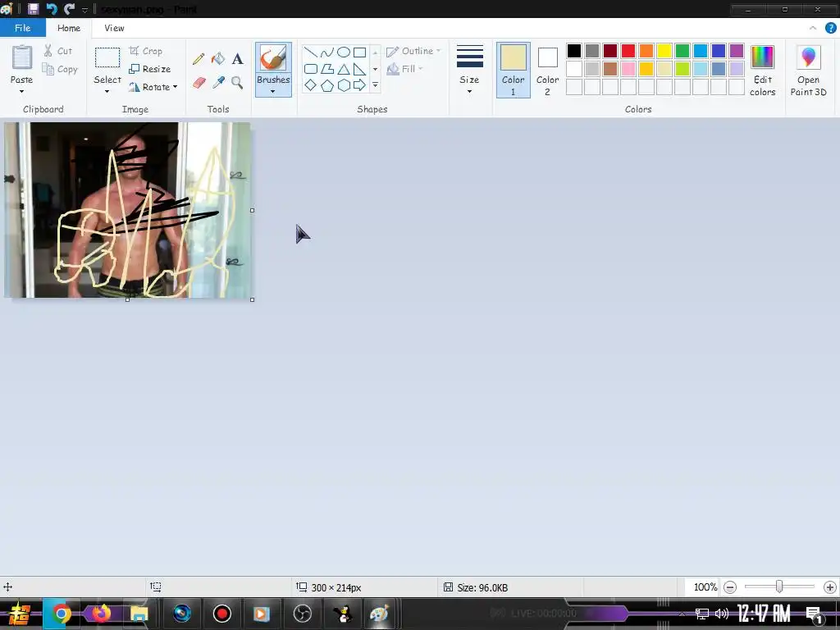Click the Paste clipboard icon
840x630 pixels.
(22, 57)
